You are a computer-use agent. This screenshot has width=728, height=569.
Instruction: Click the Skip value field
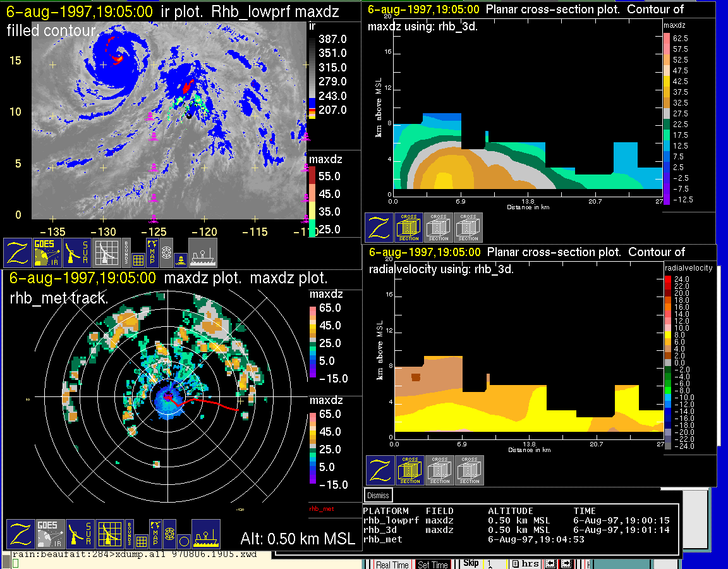click(x=495, y=564)
